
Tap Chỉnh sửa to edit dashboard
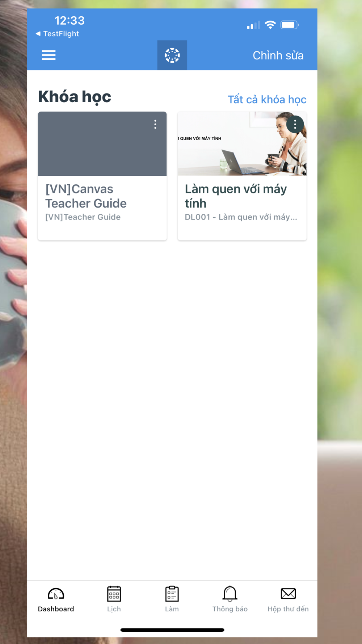[278, 55]
